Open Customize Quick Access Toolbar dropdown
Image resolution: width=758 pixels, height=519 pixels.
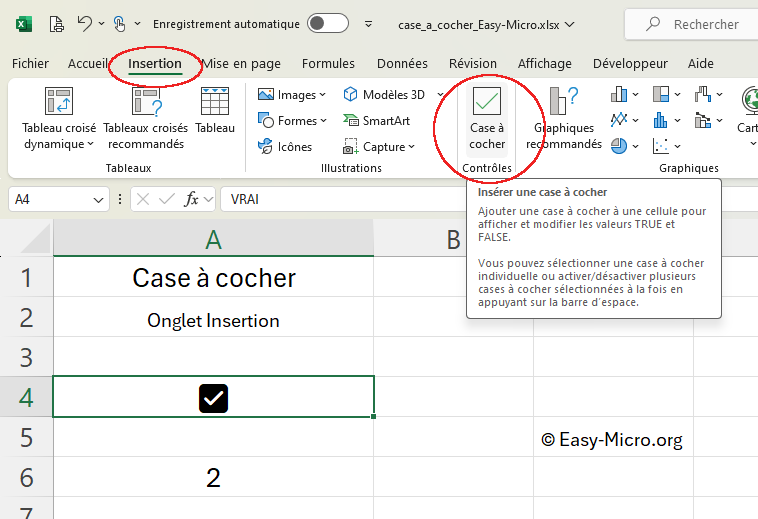368,24
